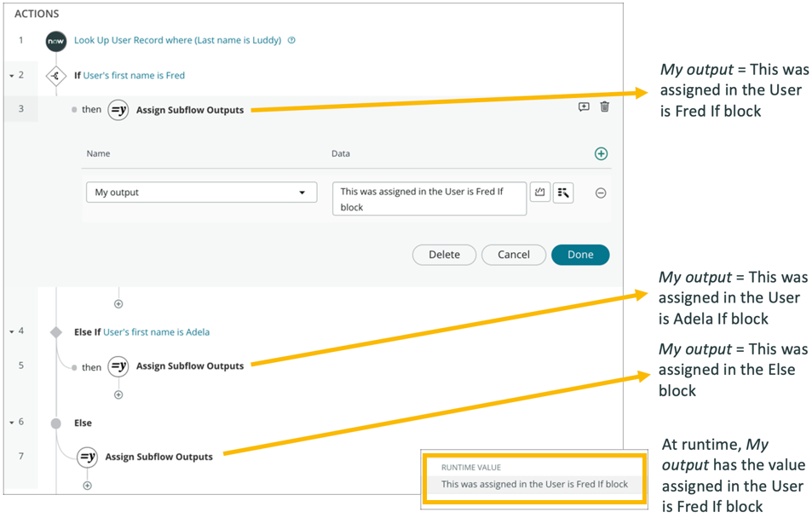Click the plus icon above the Else If block
Viewport: 812px width, 518px height.
(x=118, y=303)
